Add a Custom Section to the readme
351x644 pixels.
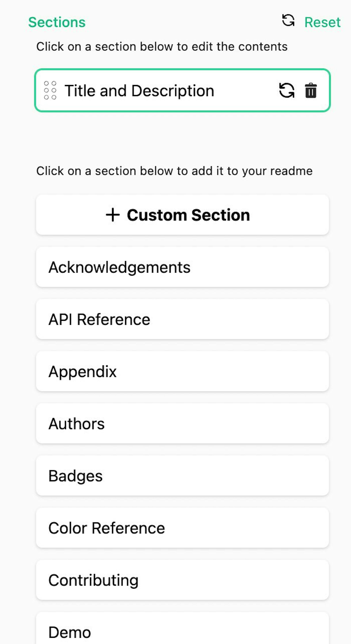(182, 214)
